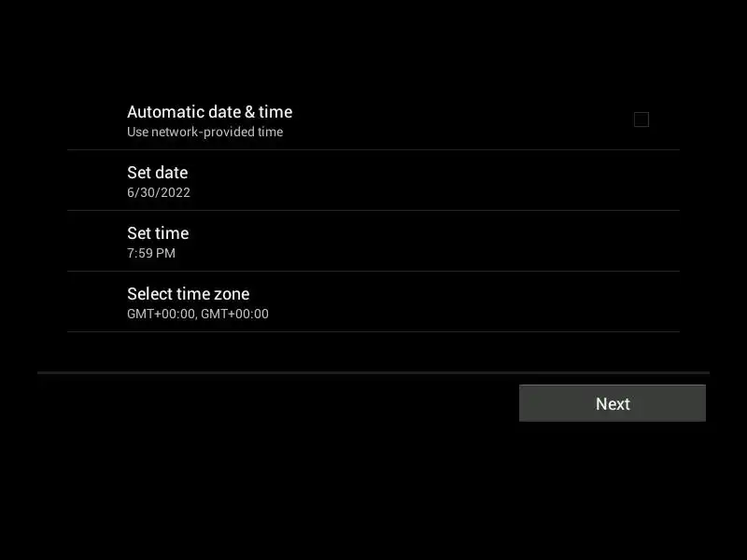
Task: Choose a different zone than GMT+00:00
Action: tap(373, 301)
